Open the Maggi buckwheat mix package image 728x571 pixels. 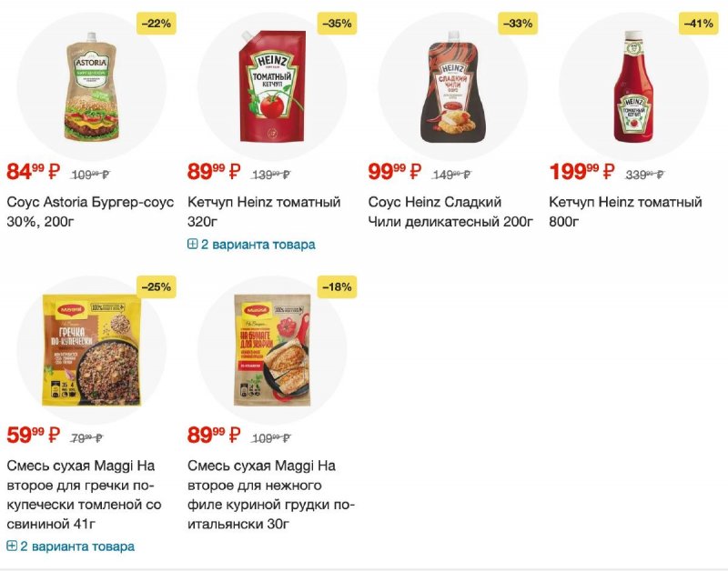[92, 350]
